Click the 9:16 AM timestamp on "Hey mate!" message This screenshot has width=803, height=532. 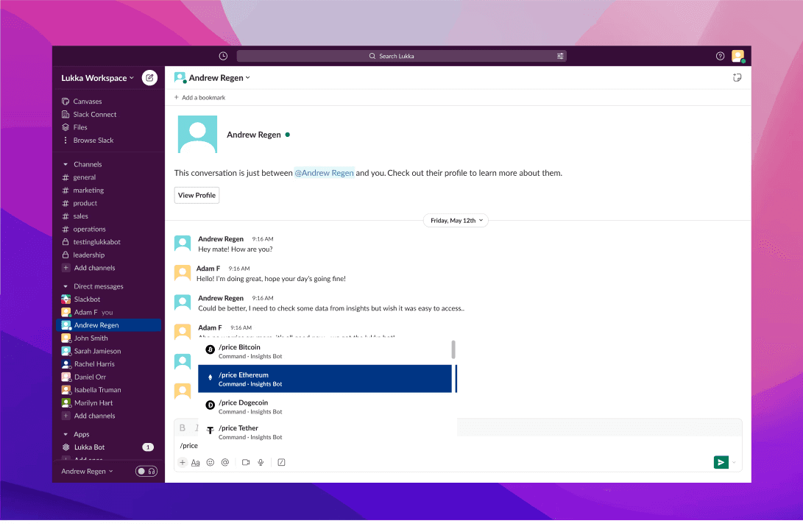(x=263, y=239)
